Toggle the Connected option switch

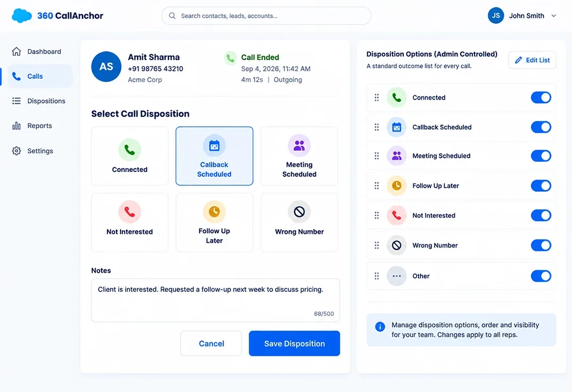tap(541, 97)
